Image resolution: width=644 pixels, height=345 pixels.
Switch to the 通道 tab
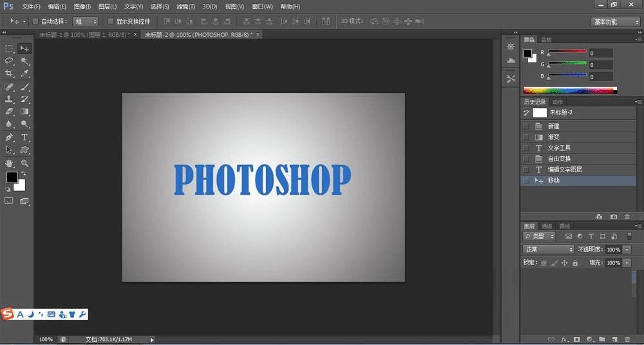click(x=547, y=226)
